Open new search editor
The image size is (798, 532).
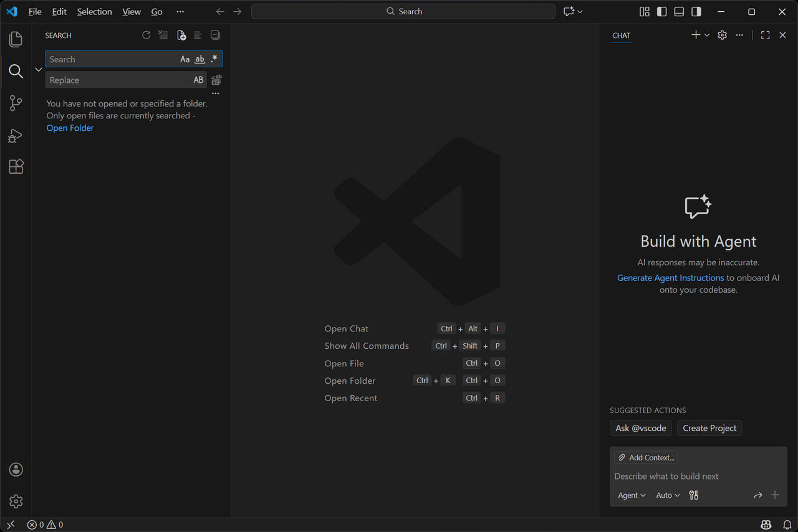(x=181, y=36)
